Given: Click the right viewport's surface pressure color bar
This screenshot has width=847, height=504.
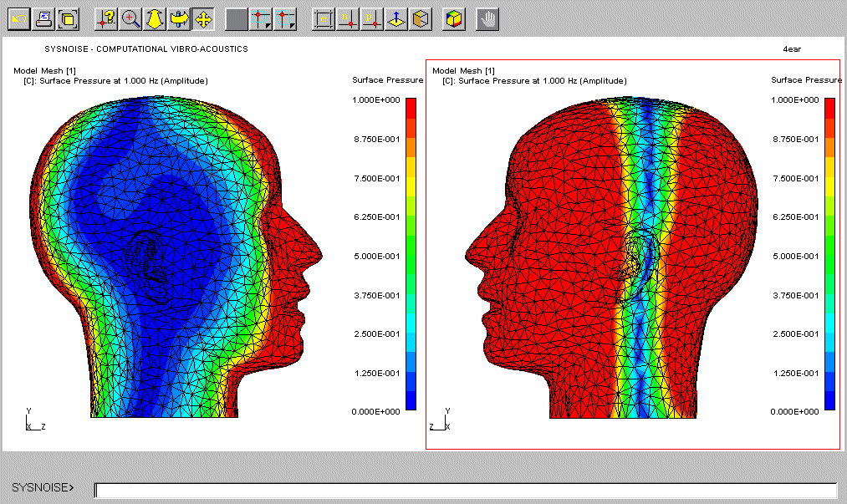Looking at the screenshot, I should (829, 254).
